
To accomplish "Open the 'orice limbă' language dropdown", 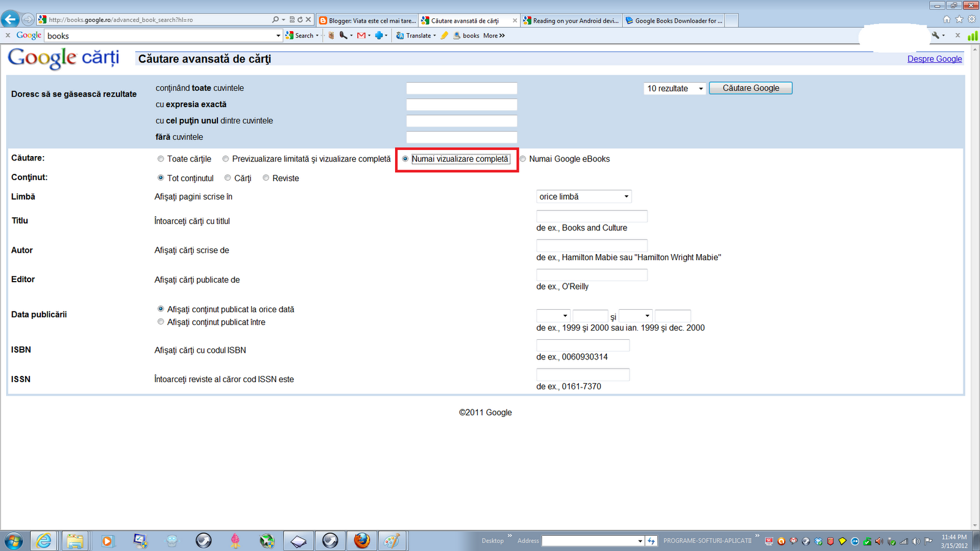I will [x=584, y=197].
